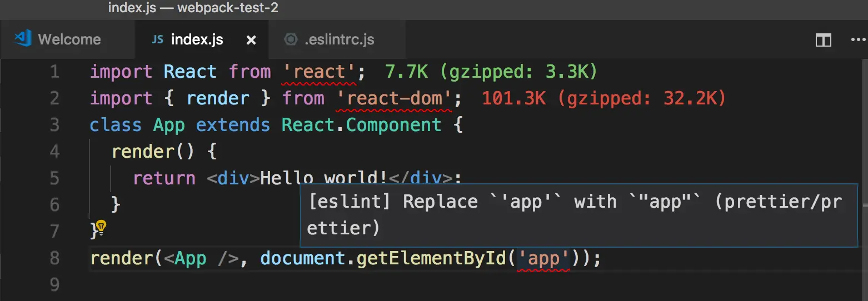Click the extends keyword on line 3
Screen dimensions: 868x301
233,126
